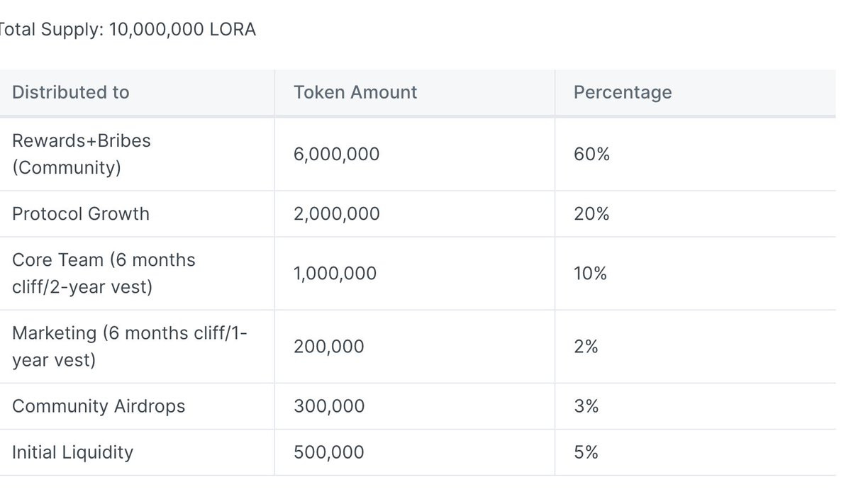Image resolution: width=851 pixels, height=504 pixels.
Task: Select the 60% percentage cell
Action: (x=591, y=154)
